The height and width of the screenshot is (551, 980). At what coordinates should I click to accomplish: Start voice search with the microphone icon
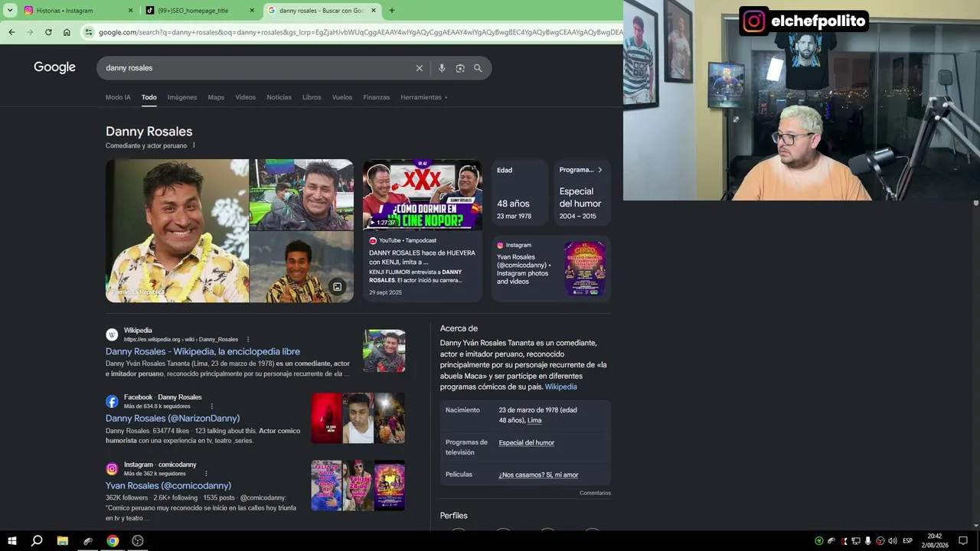tap(442, 68)
